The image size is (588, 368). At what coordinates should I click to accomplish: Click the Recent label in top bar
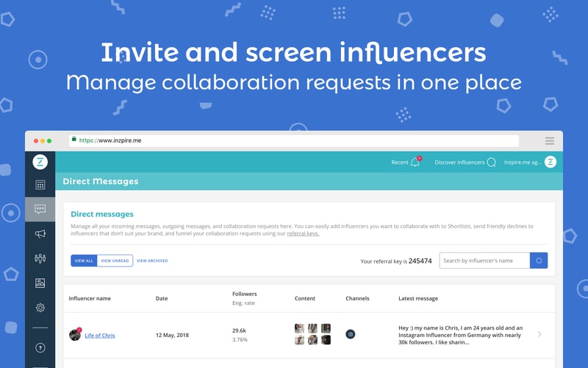click(400, 162)
